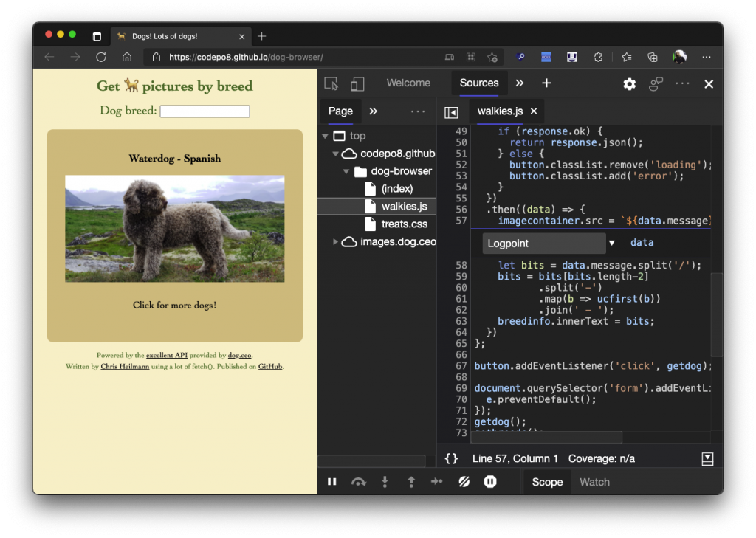Screen dimensions: 756x538
Task: Click the browser address bar URL
Action: (x=246, y=57)
